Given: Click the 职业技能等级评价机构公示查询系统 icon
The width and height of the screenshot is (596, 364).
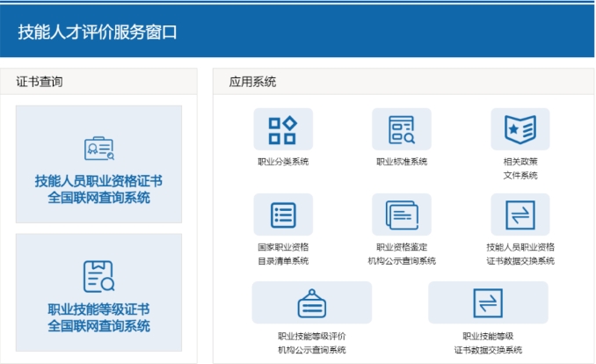Looking at the screenshot, I should click(x=311, y=302).
